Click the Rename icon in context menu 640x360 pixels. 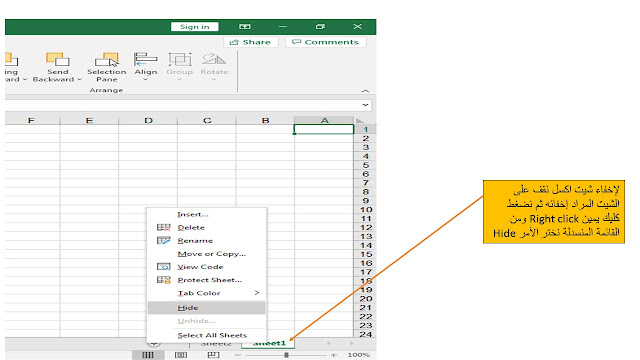(x=164, y=240)
